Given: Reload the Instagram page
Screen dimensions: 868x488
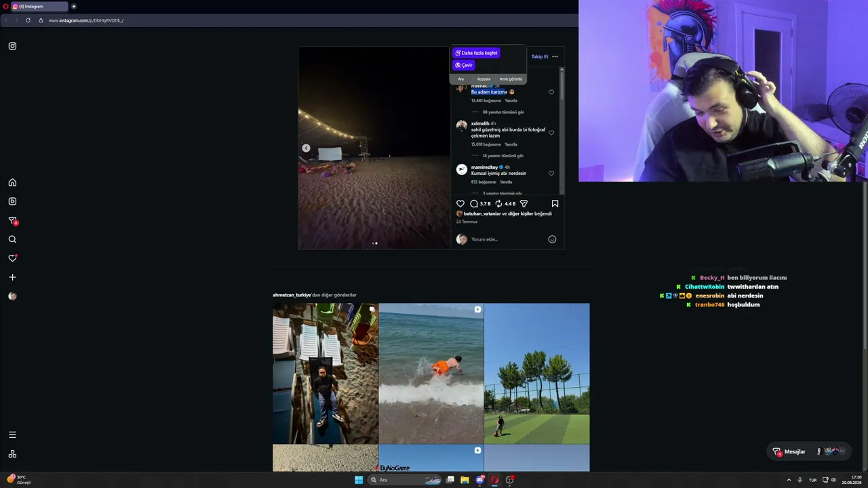Looking at the screenshot, I should 28,20.
